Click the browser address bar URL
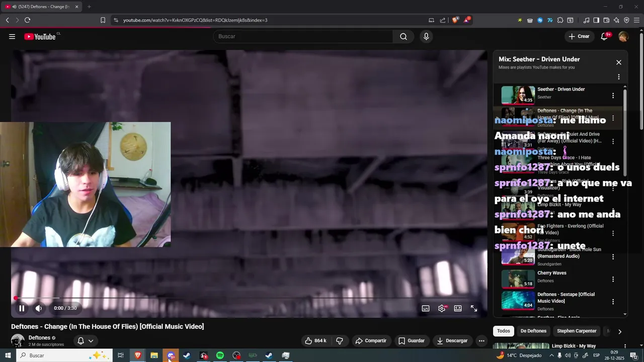 pos(195,20)
